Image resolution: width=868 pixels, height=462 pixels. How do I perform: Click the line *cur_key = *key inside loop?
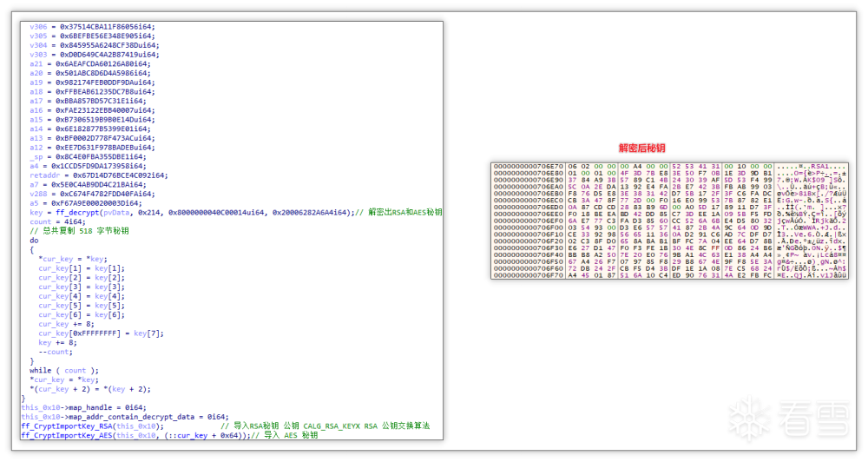click(x=73, y=259)
